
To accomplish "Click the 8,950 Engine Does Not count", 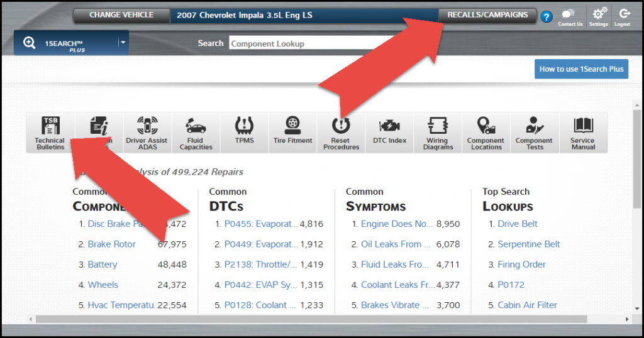I will (448, 224).
